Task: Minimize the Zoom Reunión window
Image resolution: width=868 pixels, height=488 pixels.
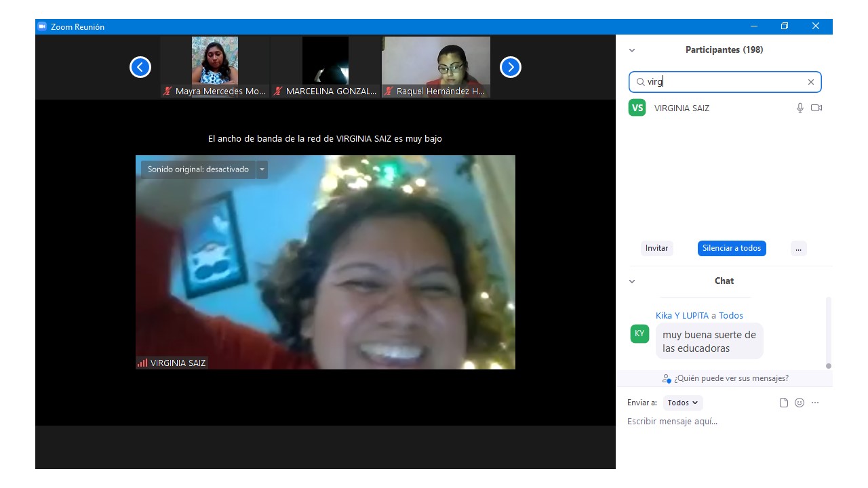Action: [754, 26]
